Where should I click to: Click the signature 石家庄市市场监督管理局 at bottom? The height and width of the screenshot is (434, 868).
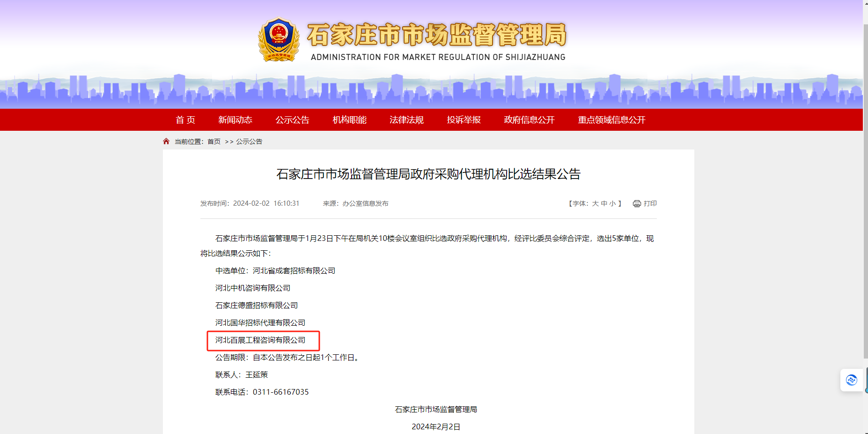[x=436, y=410]
